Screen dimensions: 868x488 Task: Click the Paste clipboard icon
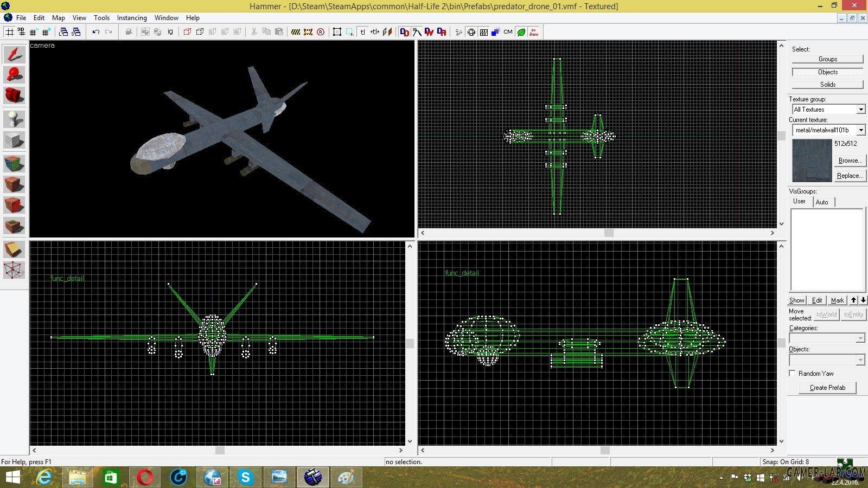coord(279,32)
